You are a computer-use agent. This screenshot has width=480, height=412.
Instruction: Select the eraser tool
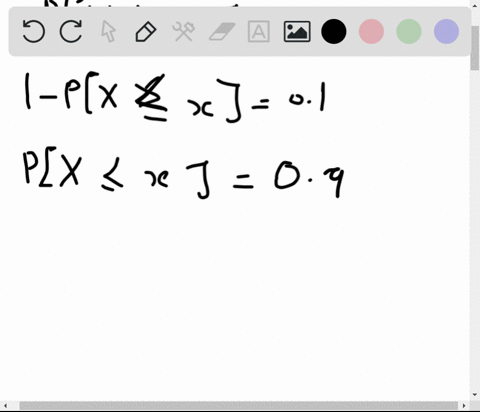coord(222,31)
